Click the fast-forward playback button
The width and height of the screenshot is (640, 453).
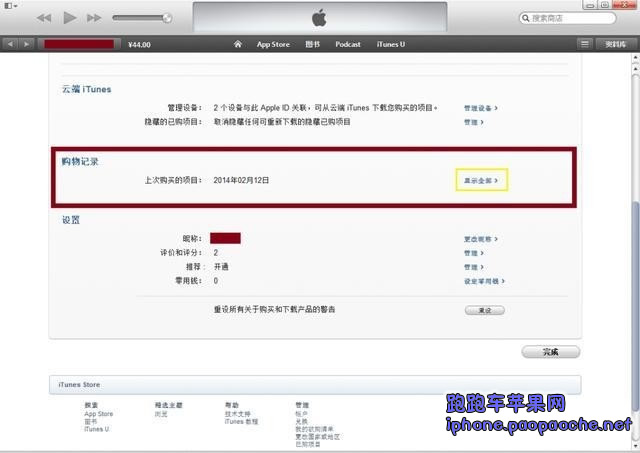coord(94,18)
